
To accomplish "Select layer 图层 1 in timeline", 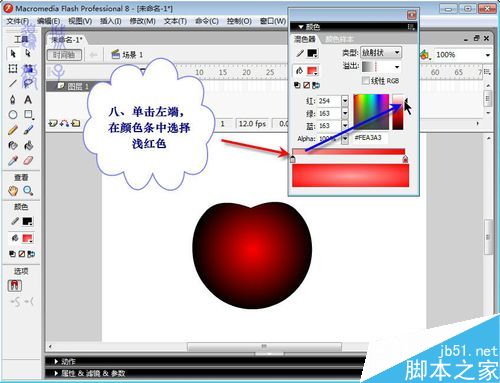I will [x=78, y=86].
